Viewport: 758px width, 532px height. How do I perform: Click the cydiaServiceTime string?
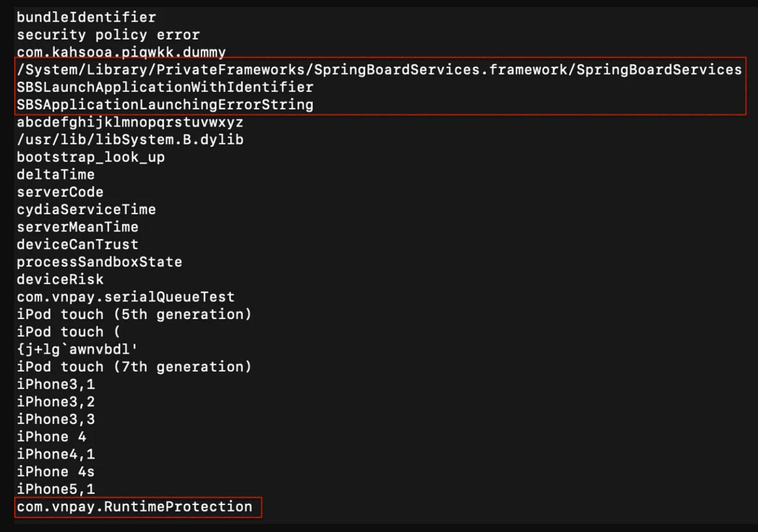pos(86,209)
